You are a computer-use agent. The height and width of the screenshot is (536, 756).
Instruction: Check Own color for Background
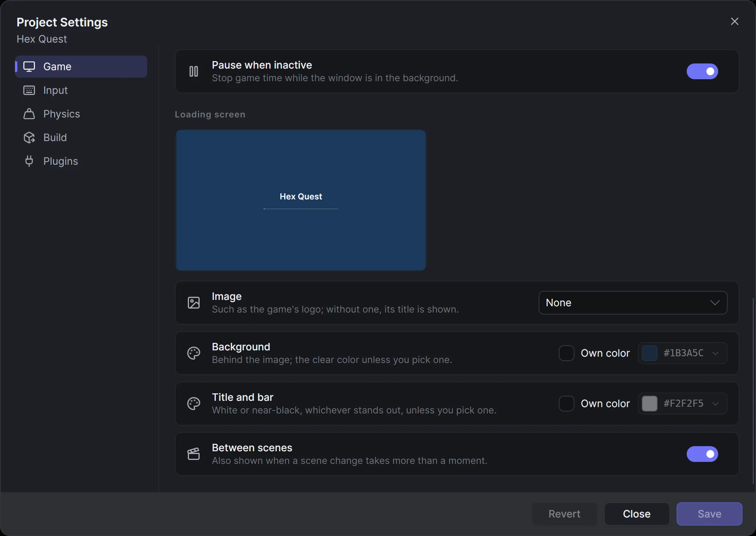click(567, 353)
